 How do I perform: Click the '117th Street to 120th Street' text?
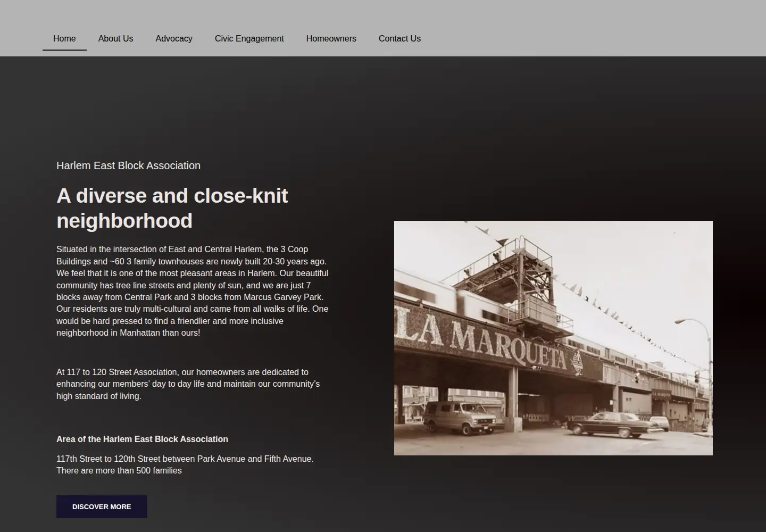[185, 464]
